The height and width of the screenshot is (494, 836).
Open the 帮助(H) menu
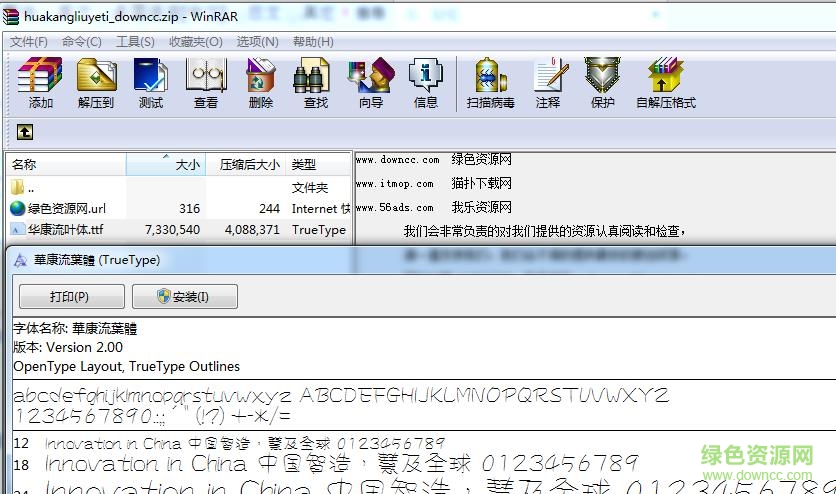314,42
